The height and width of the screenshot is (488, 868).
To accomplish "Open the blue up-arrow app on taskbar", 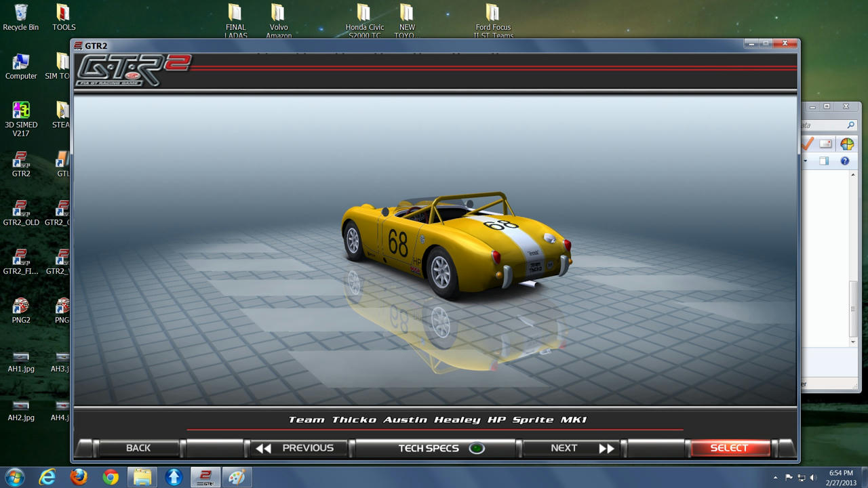I will pos(174,477).
